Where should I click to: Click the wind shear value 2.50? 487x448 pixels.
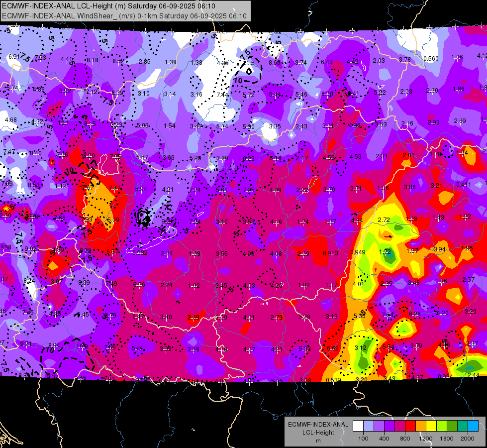tap(5, 216)
